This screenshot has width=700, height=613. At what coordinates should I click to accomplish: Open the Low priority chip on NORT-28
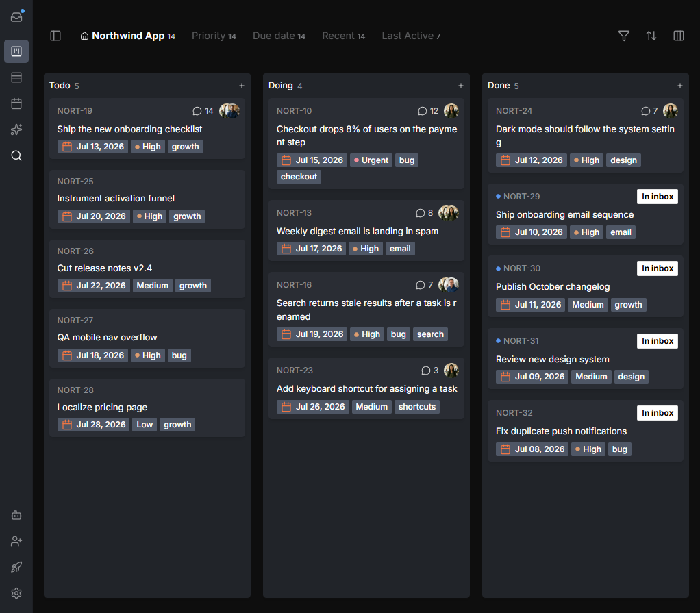click(x=145, y=425)
